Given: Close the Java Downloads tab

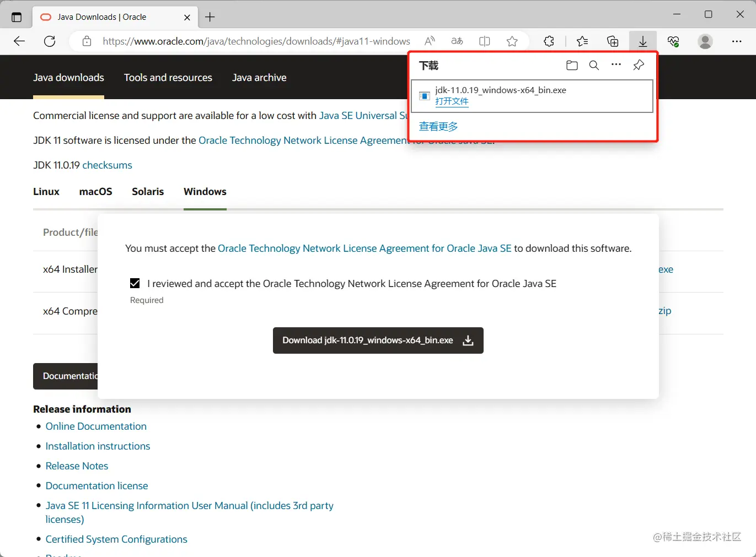Looking at the screenshot, I should 187,17.
